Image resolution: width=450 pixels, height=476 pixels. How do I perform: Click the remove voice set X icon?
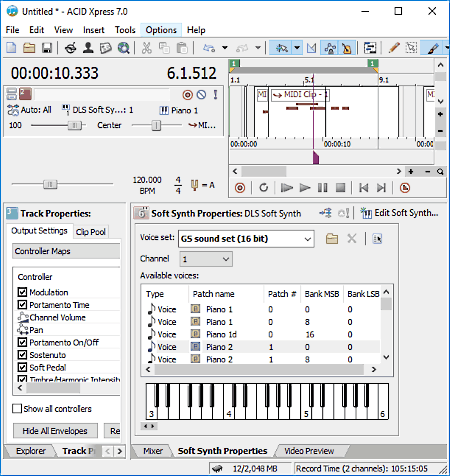point(352,239)
